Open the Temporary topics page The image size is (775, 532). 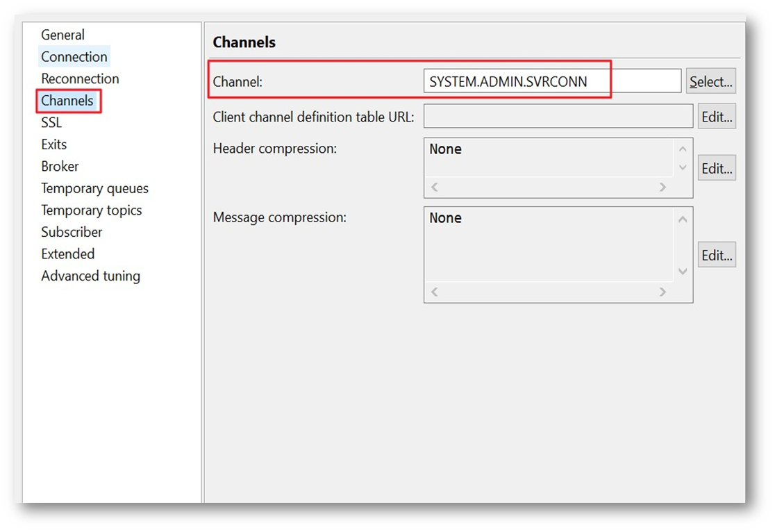click(x=91, y=210)
